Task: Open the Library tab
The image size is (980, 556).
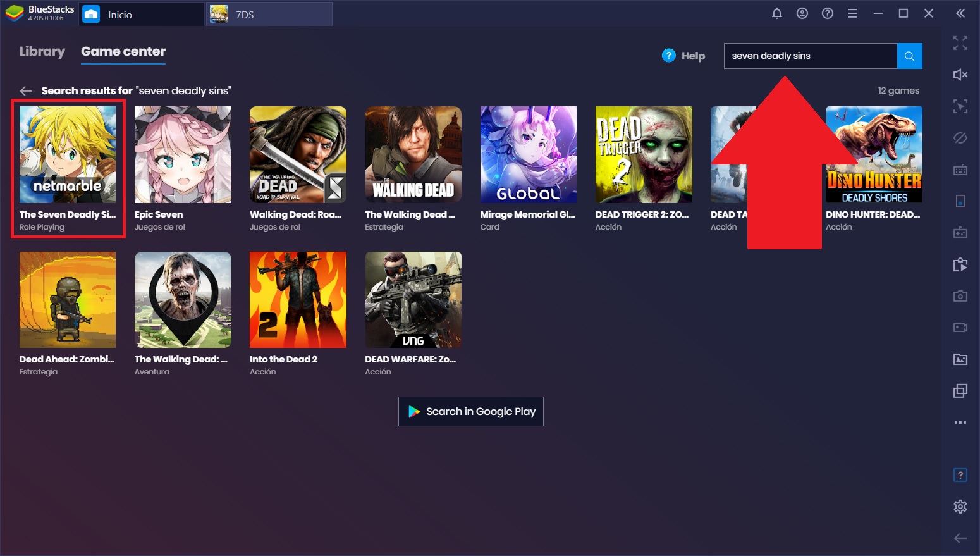Action: pyautogui.click(x=42, y=51)
